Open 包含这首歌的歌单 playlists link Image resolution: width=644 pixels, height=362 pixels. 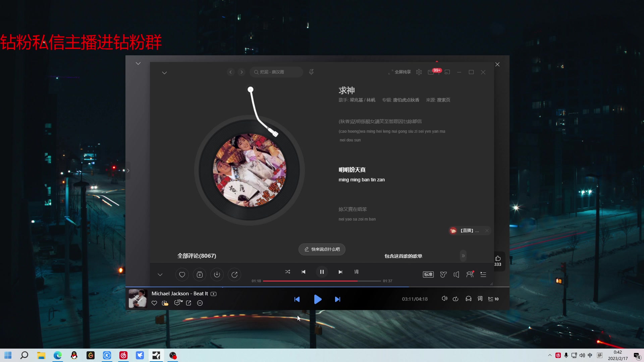[x=403, y=256]
